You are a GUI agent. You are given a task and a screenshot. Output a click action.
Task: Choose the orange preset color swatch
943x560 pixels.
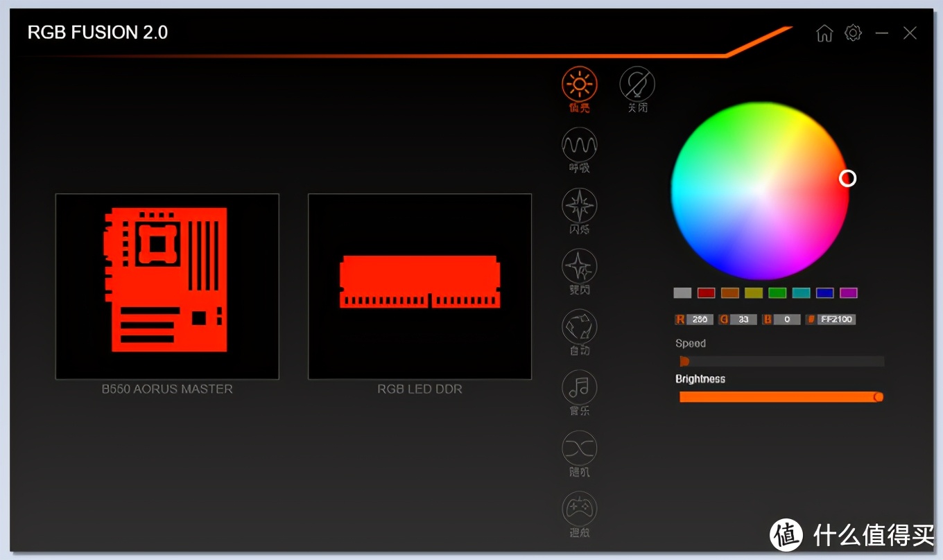(x=730, y=293)
